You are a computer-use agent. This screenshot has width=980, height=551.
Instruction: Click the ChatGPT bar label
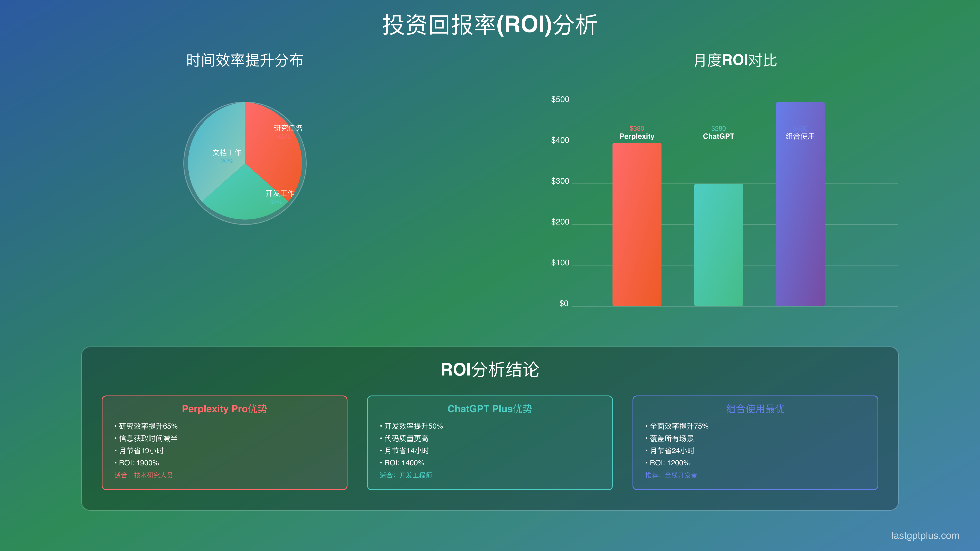click(x=718, y=136)
